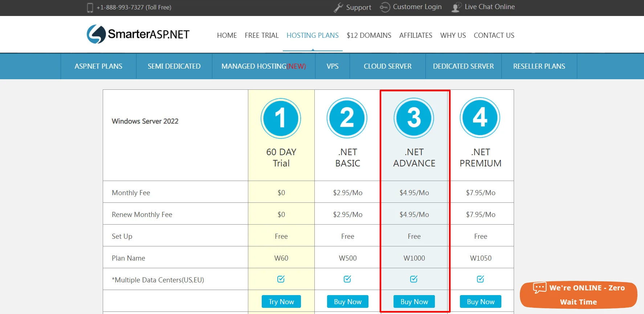Open the RESELLER PLANS tab
This screenshot has width=644, height=314.
(539, 66)
